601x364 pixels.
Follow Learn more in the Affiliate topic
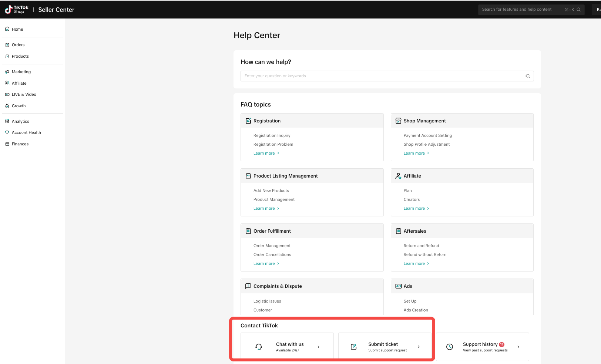[416, 209]
